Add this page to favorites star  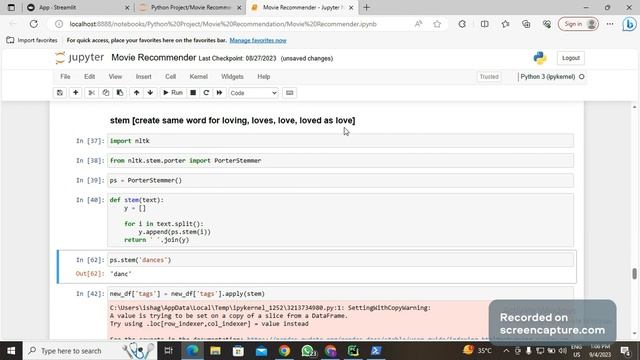437,24
